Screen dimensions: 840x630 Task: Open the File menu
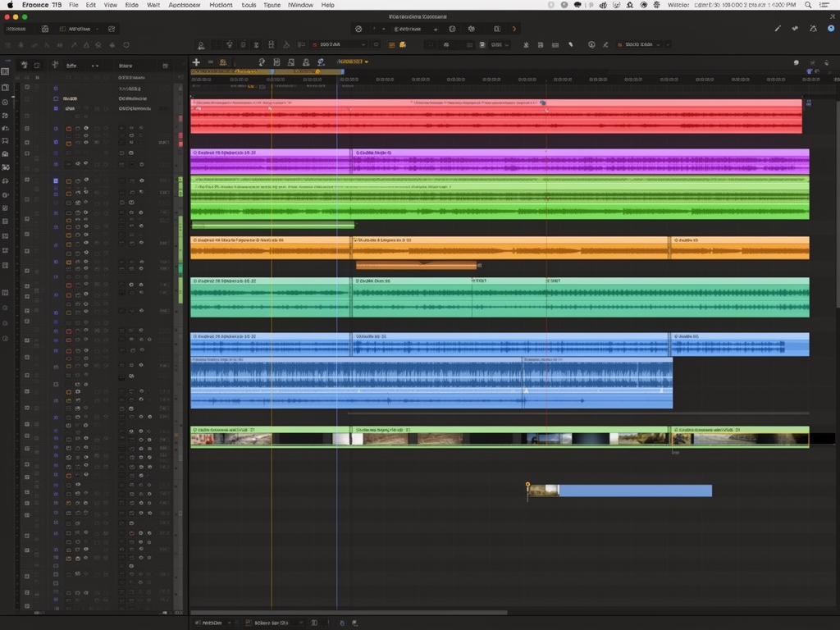pyautogui.click(x=74, y=5)
